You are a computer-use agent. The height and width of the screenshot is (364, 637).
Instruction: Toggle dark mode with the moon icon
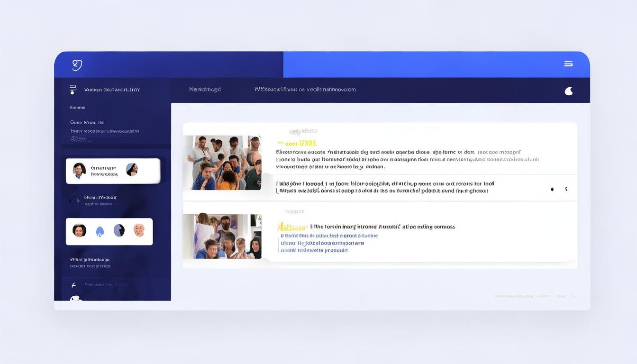click(569, 91)
